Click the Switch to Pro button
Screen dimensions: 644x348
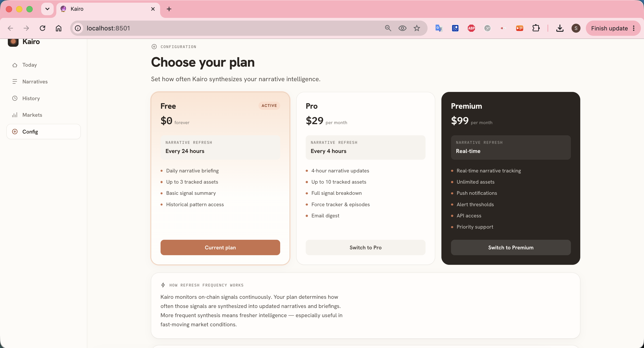(365, 247)
